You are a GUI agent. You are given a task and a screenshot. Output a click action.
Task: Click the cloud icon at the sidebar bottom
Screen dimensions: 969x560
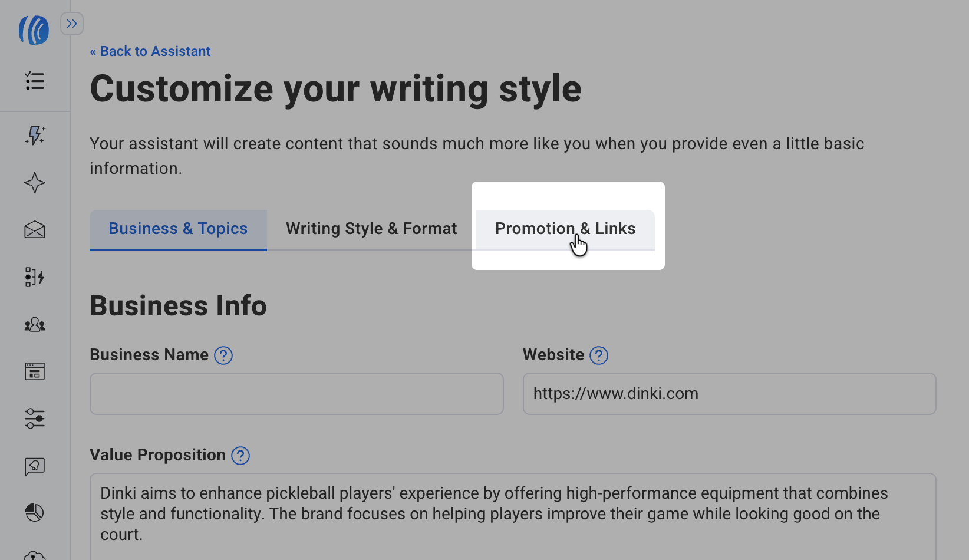35,555
